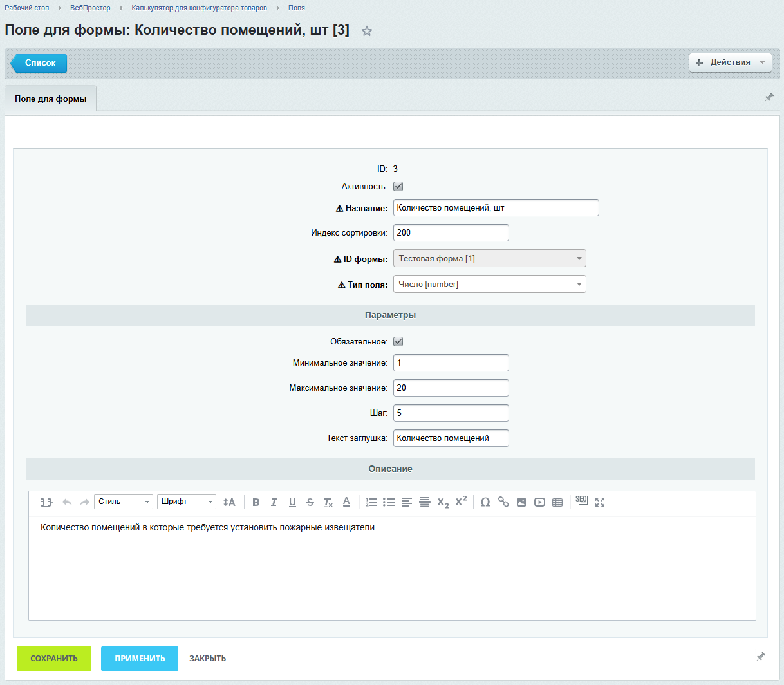Open the font size selector
Screen dimensions: 784x685
229,502
